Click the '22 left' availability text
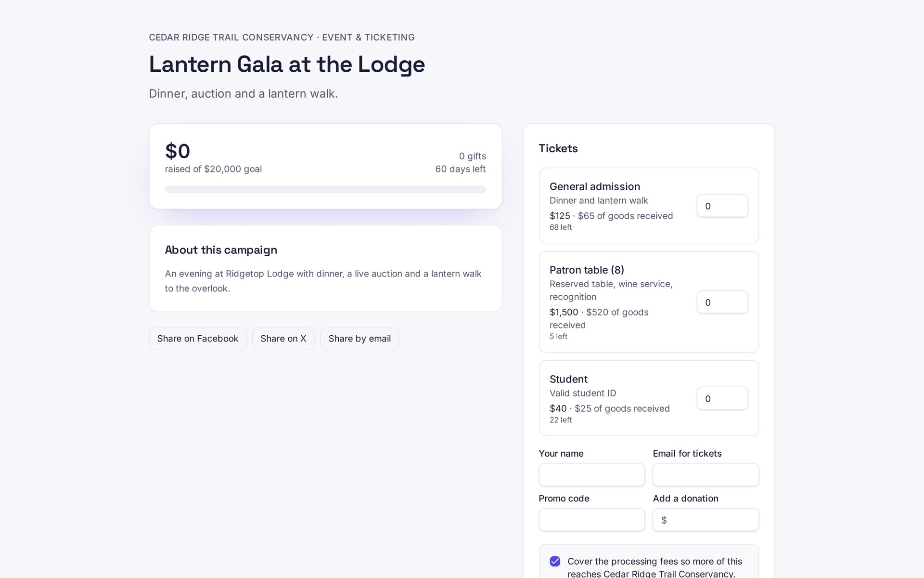This screenshot has height=578, width=924. tap(561, 420)
